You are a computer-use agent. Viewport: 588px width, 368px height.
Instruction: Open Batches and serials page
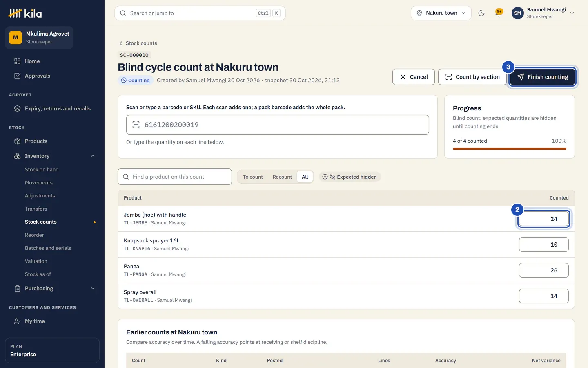[x=48, y=248]
